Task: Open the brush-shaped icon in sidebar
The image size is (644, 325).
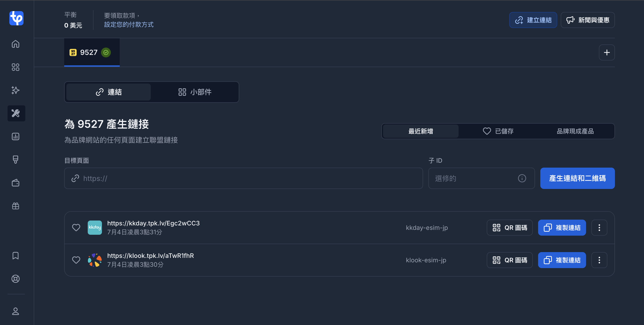Action: point(16,159)
